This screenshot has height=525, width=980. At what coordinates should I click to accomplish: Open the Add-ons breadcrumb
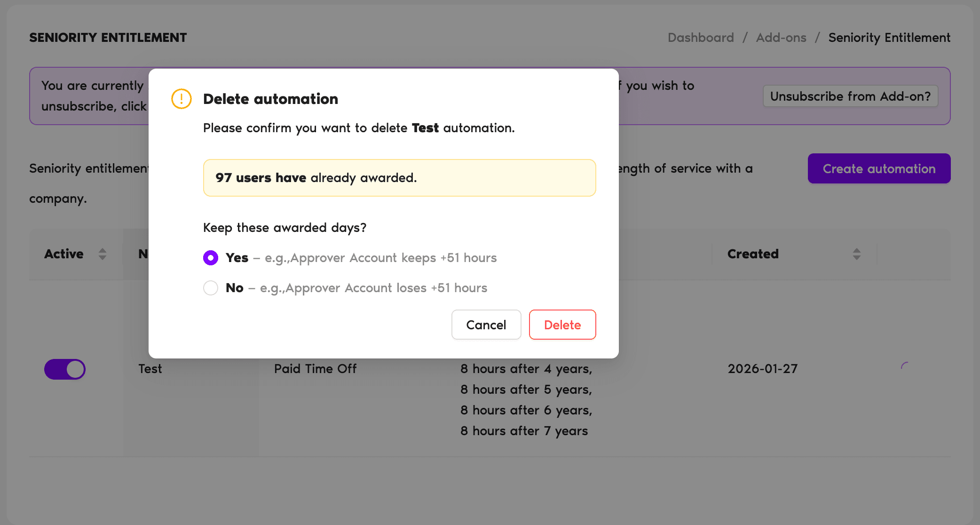pyautogui.click(x=781, y=37)
